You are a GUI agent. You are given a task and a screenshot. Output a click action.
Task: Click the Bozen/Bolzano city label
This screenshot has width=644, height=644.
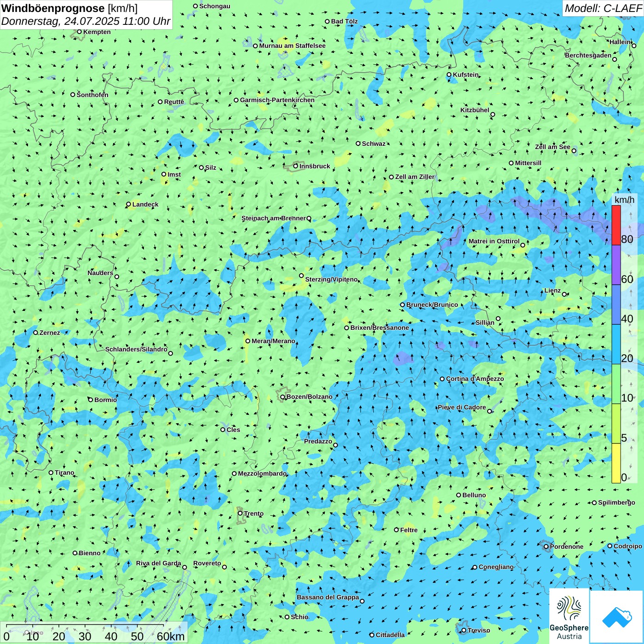point(310,397)
